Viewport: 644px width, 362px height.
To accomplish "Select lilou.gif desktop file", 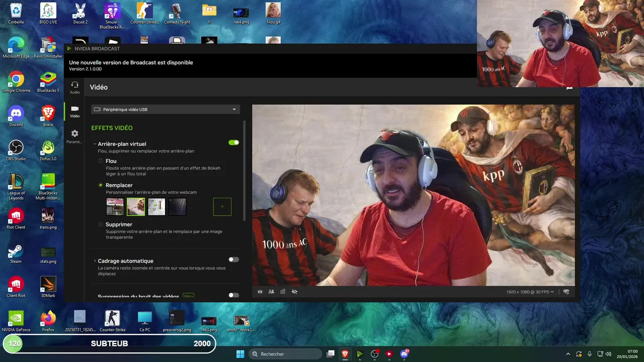I will (273, 14).
